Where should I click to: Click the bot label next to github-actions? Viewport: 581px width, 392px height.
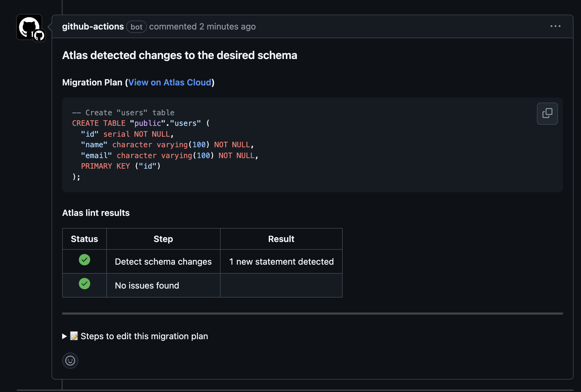[x=136, y=27]
